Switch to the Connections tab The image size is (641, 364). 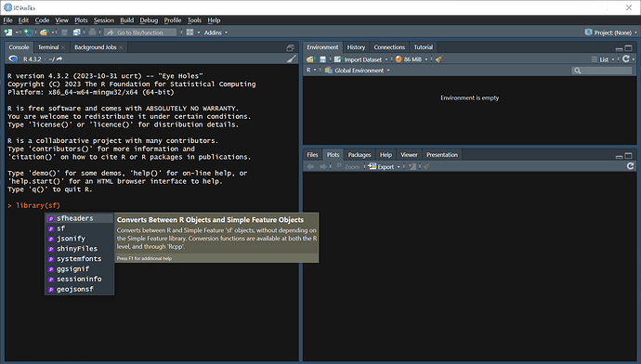pos(389,47)
